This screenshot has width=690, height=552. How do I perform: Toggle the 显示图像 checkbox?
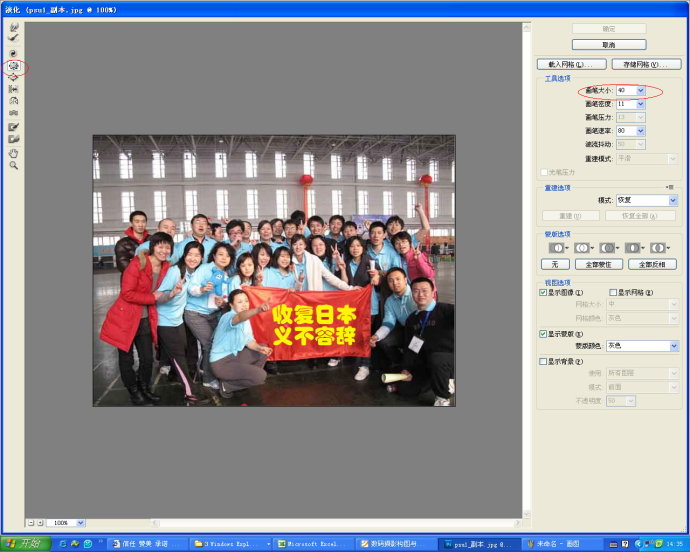543,292
